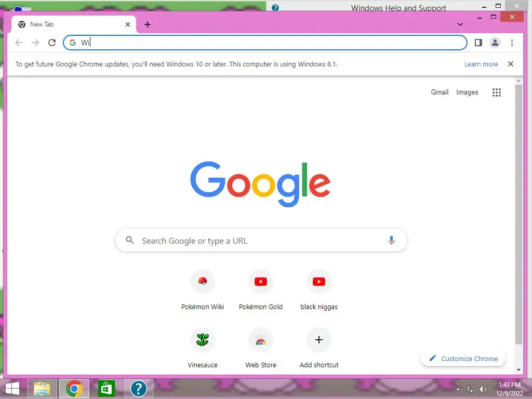This screenshot has height=399, width=532.
Task: Close the New Tab tab
Action: [128, 24]
